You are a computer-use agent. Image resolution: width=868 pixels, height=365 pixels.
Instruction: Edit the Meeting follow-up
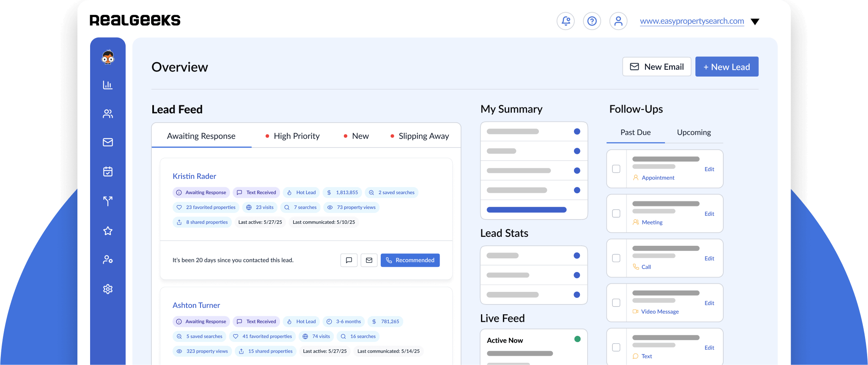point(709,214)
